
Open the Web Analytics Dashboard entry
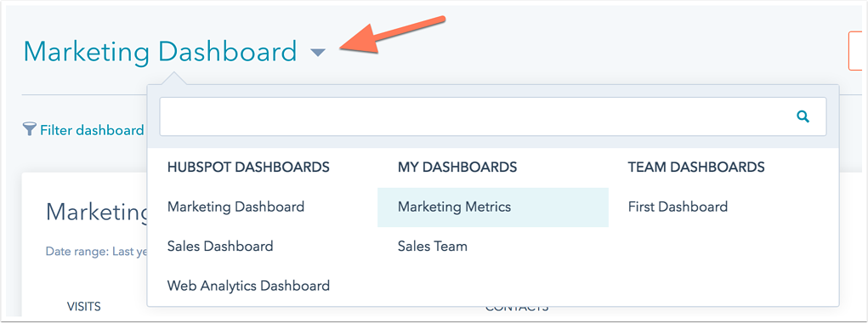[248, 286]
